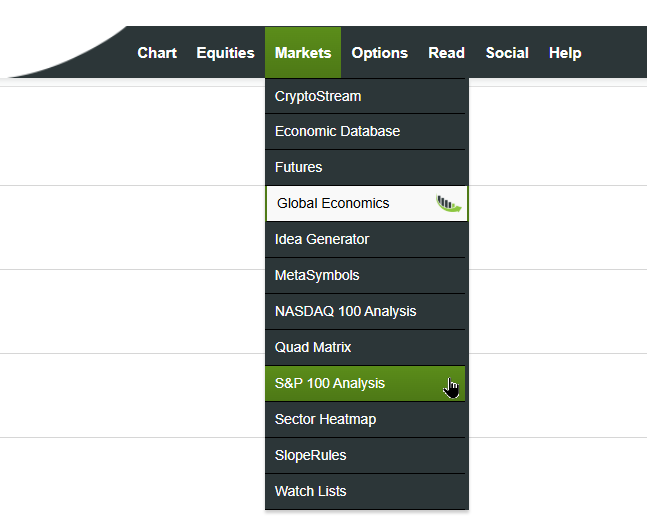Image resolution: width=647 pixels, height=530 pixels.
Task: View Watch Lists
Action: tap(365, 491)
